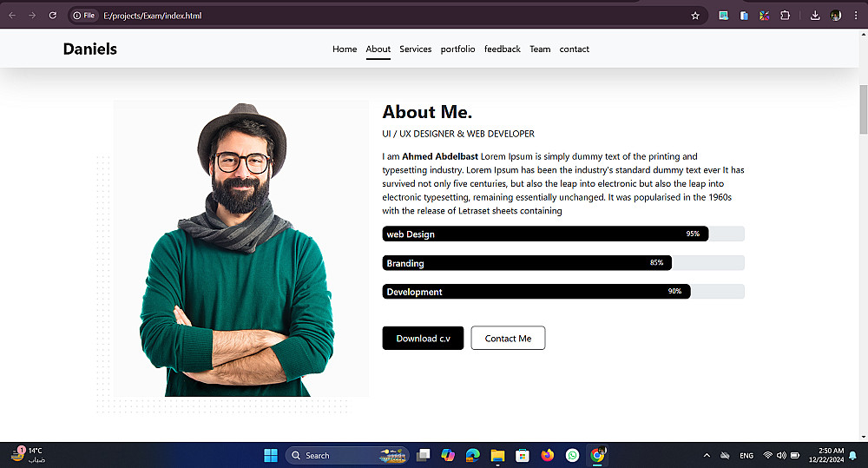Open the notification bell in the tray

853,455
